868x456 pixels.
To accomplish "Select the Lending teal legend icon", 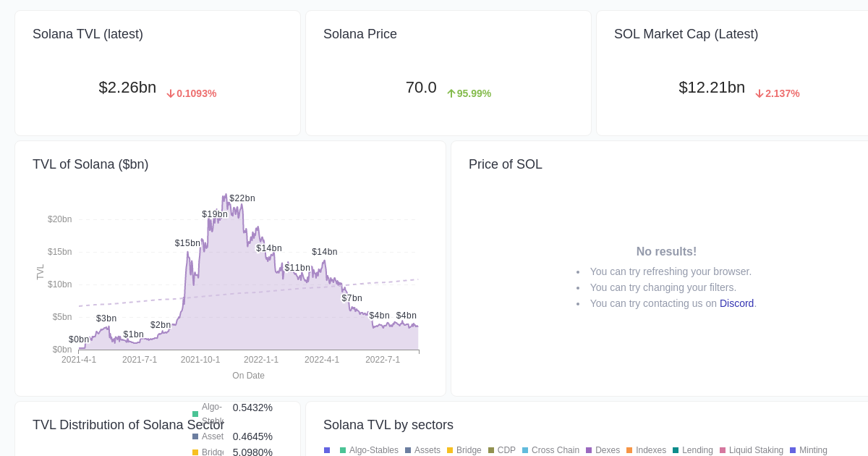I will coord(673,450).
